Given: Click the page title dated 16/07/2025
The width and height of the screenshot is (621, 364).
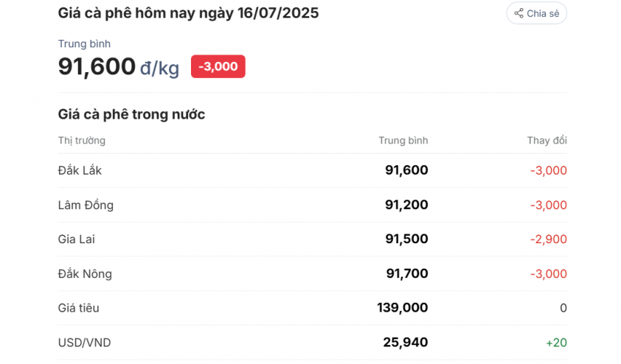Looking at the screenshot, I should [x=189, y=13].
